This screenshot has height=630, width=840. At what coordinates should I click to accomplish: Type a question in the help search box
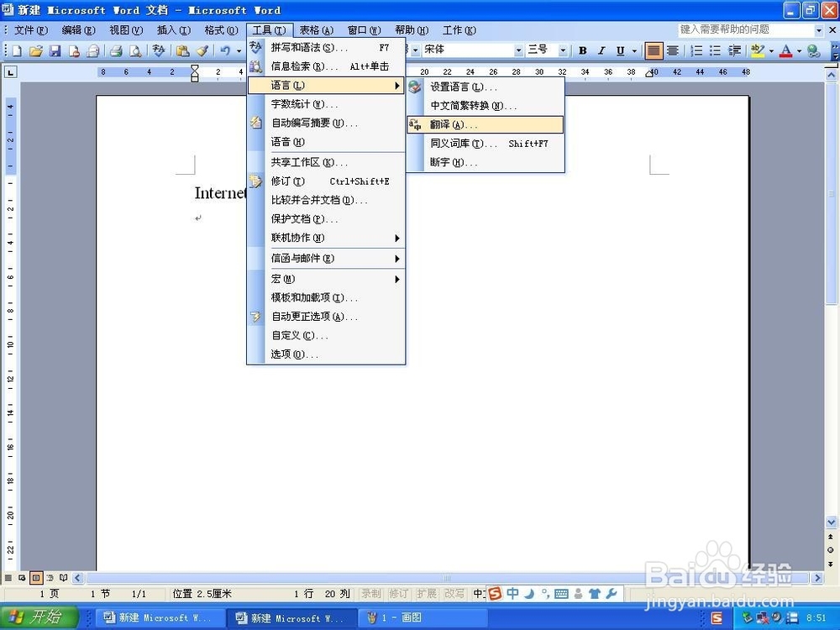tap(746, 30)
